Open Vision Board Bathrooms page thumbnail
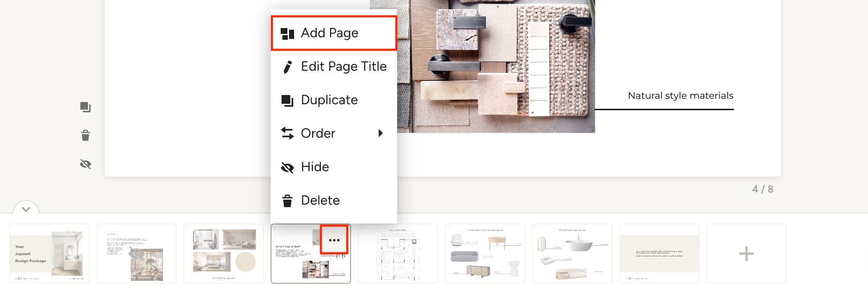Viewport: 868px width, 293px height. coord(572,254)
